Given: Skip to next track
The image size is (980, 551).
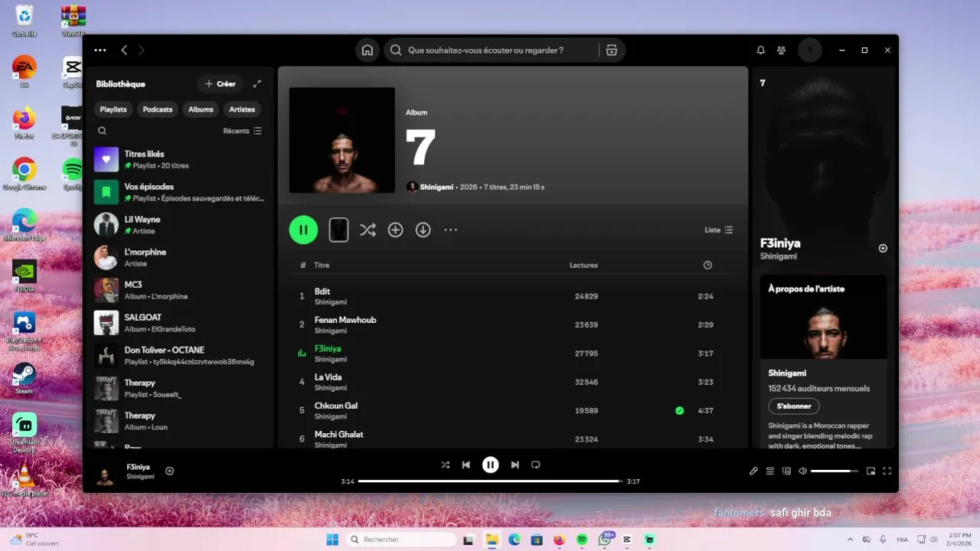Looking at the screenshot, I should [515, 465].
